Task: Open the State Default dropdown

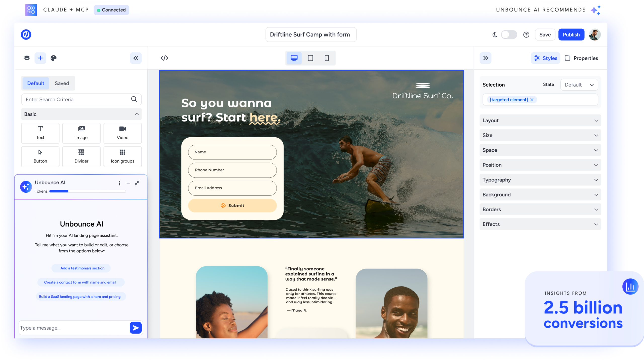Action: coord(579,85)
